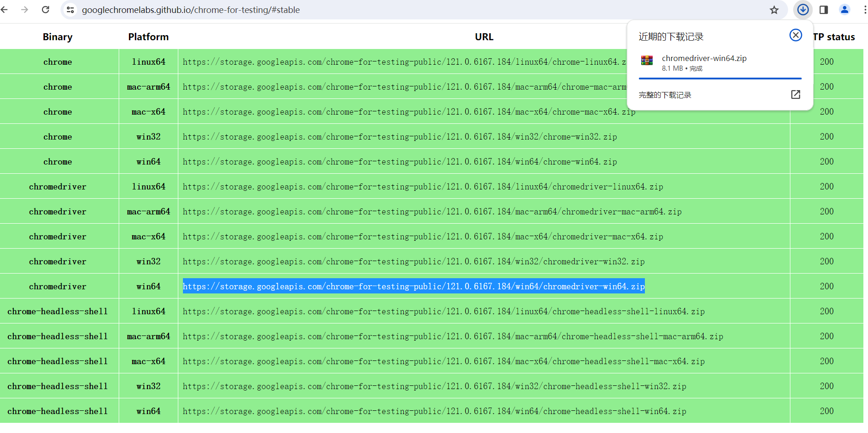Click the HTTP status column header
Screen dimensions: 868x433
coord(834,37)
